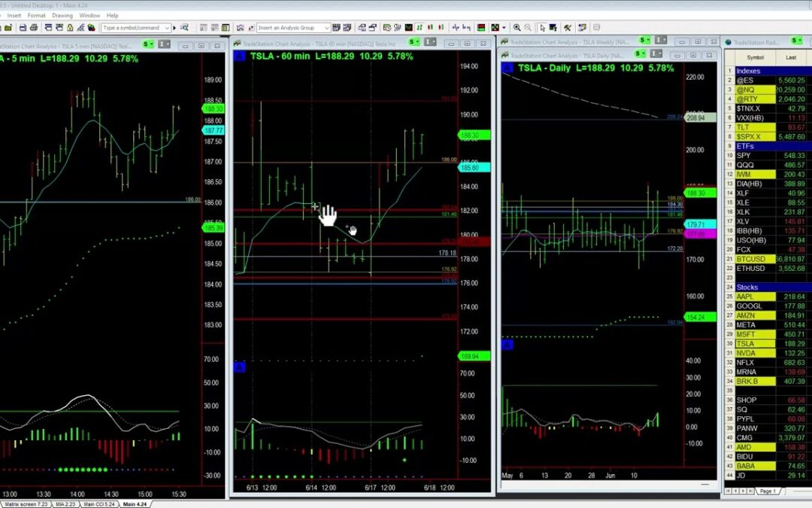Viewport: 812px width, 508px height.
Task: Click the multi-color grid pattern icon
Action: coord(495,28)
